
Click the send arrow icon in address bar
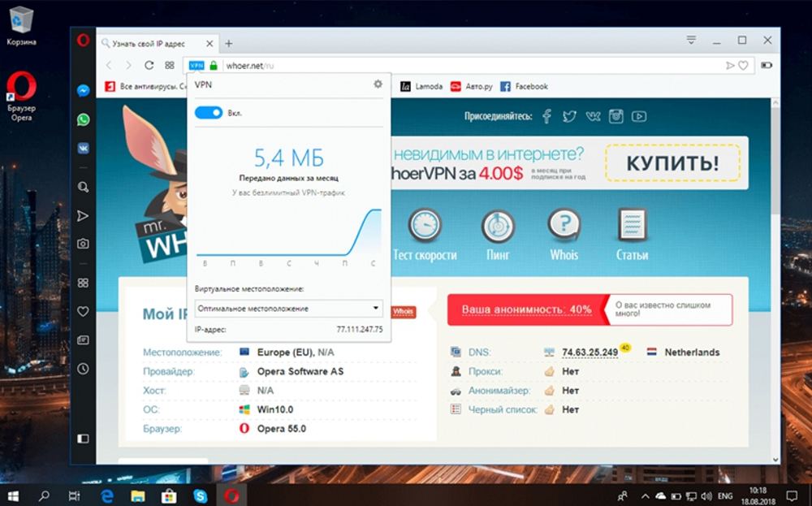click(730, 65)
